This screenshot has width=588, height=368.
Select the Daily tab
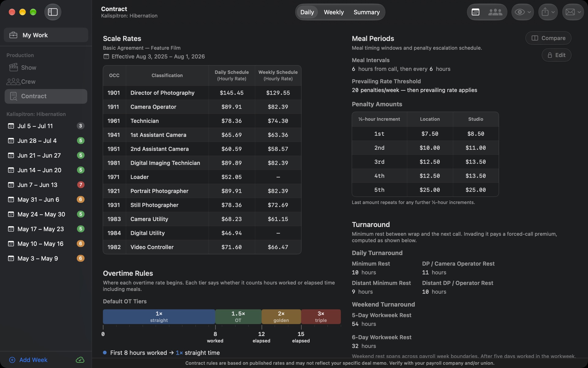[x=307, y=12]
